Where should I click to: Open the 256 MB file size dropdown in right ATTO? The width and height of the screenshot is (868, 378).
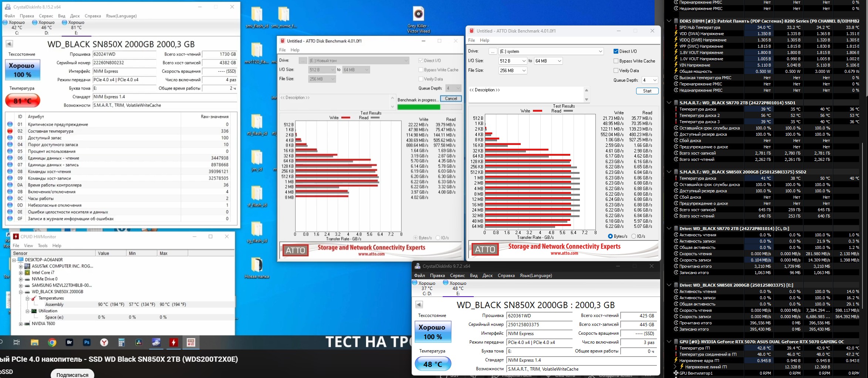click(513, 70)
